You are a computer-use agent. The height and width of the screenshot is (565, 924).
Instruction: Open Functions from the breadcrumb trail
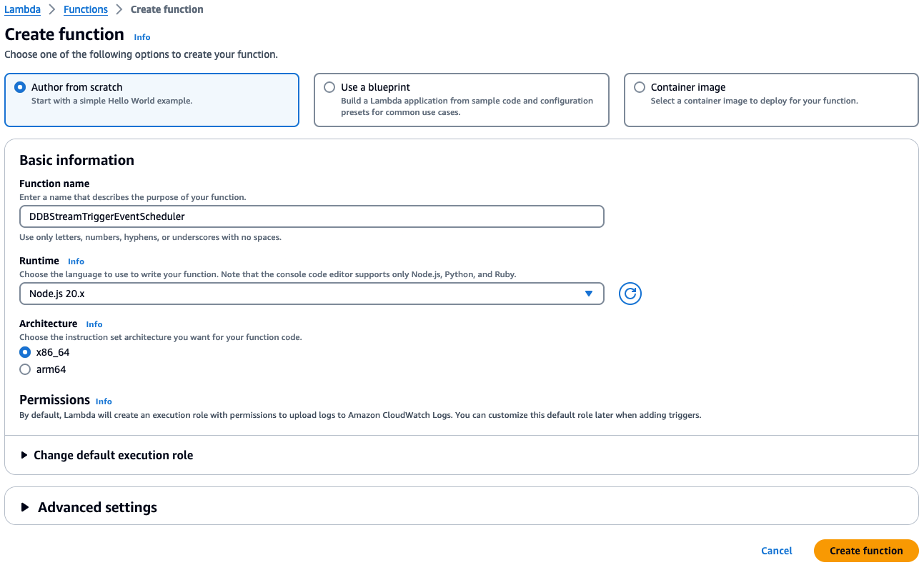coord(85,9)
